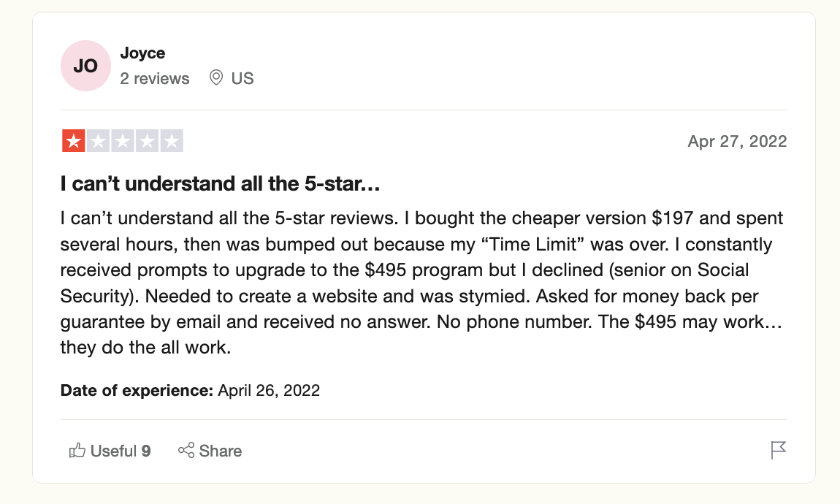Screen dimensions: 840x504
Task: Click the useful count 9
Action: tap(145, 451)
